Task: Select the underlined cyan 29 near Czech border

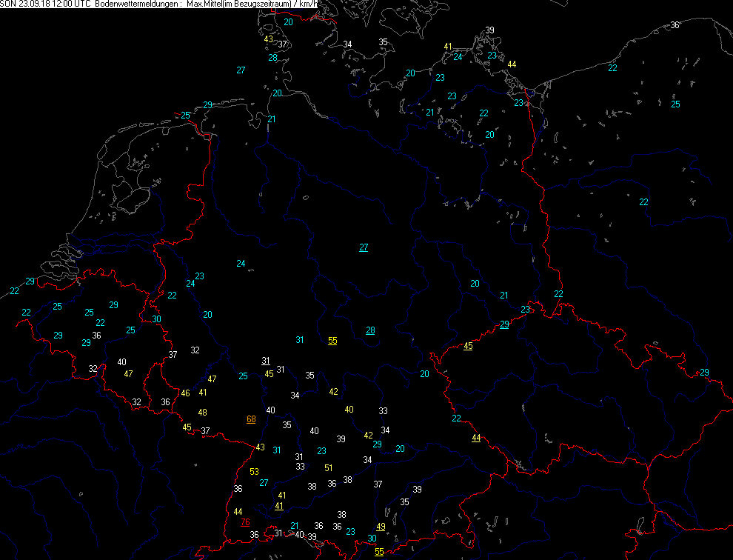Action: coord(504,324)
